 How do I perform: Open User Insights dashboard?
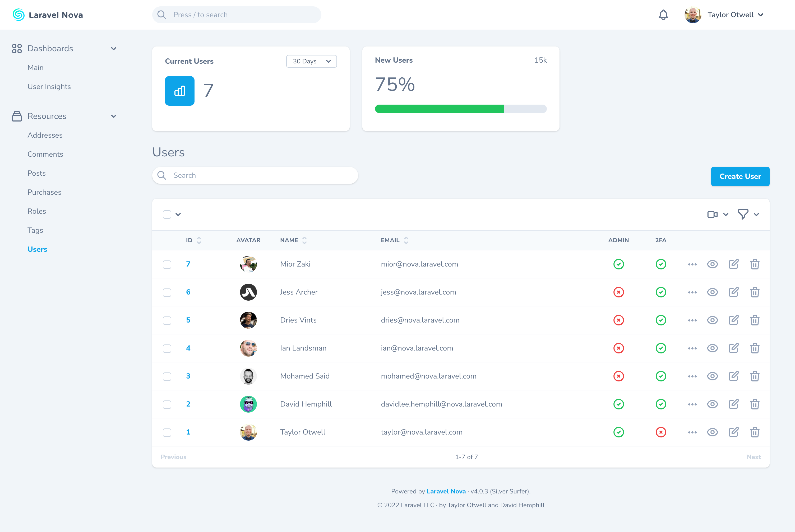click(x=49, y=86)
